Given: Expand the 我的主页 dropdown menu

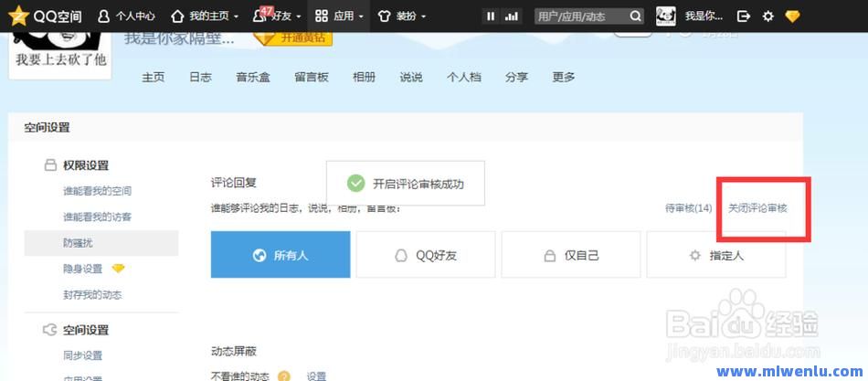Looking at the screenshot, I should [x=206, y=16].
